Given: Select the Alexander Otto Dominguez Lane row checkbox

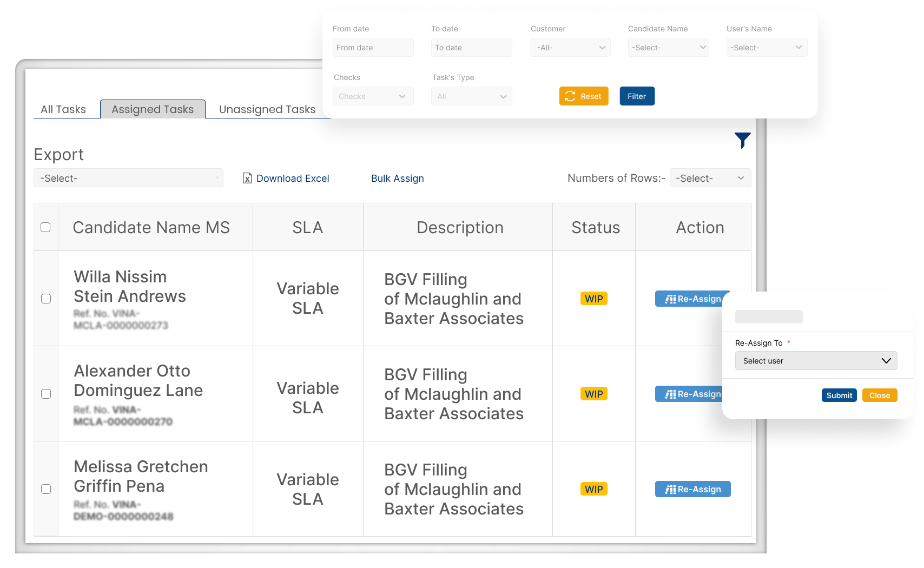Looking at the screenshot, I should click(x=46, y=394).
